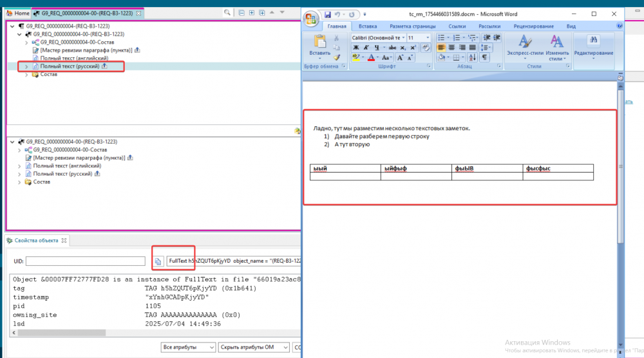Decrease paragraph indent in Word

(487, 38)
